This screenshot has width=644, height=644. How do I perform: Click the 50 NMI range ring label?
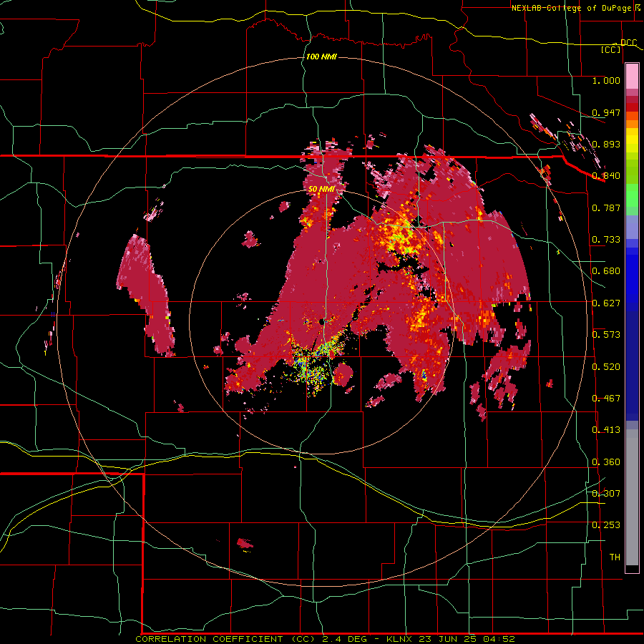[x=321, y=189]
